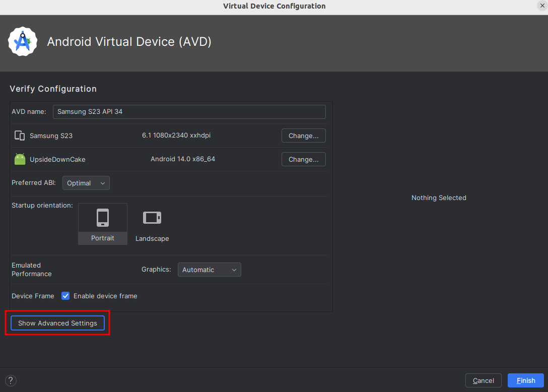
Task: Click the Graphics label
Action: pos(156,269)
